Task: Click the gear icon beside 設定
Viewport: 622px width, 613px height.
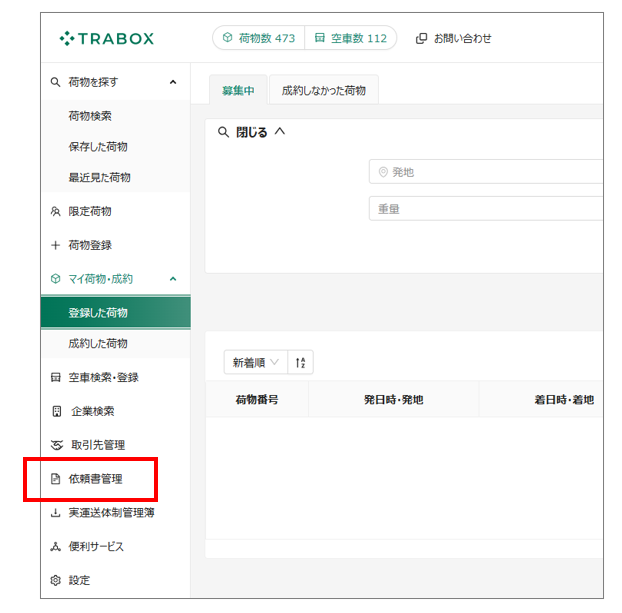Action: point(56,580)
